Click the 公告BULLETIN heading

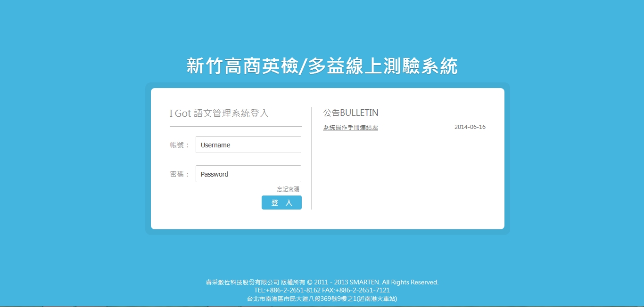click(x=351, y=113)
